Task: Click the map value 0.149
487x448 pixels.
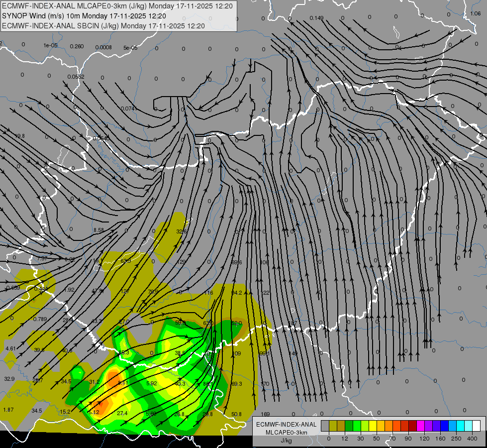Action: coord(316,18)
